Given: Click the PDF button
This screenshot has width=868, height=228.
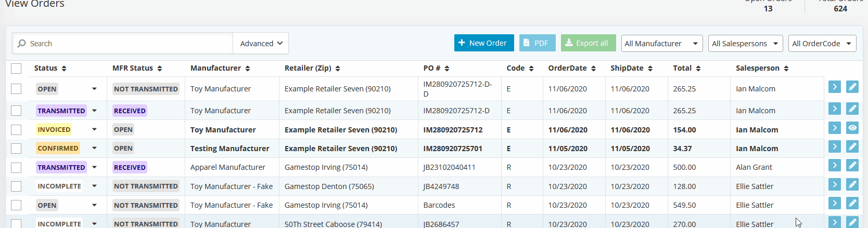Looking at the screenshot, I should [537, 43].
